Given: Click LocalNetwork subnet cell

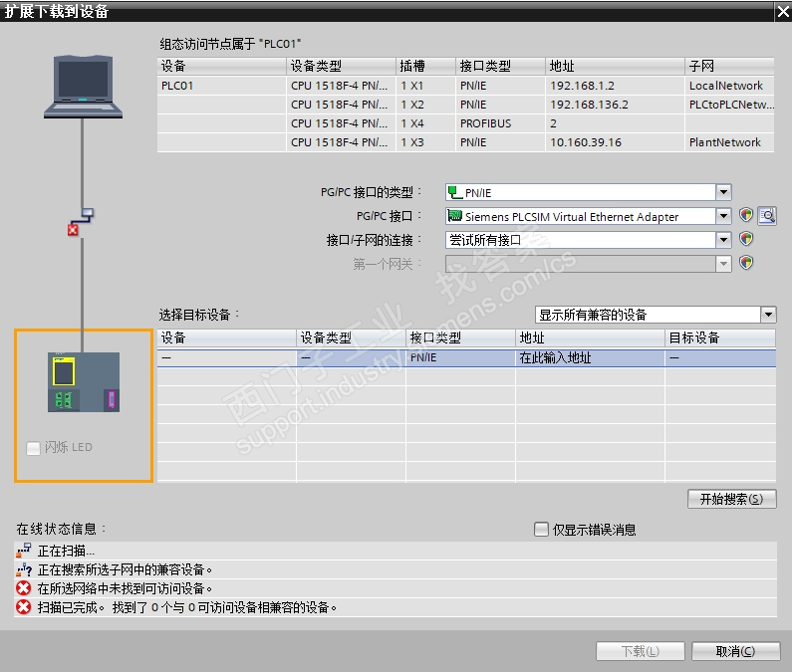Looking at the screenshot, I should tap(729, 86).
